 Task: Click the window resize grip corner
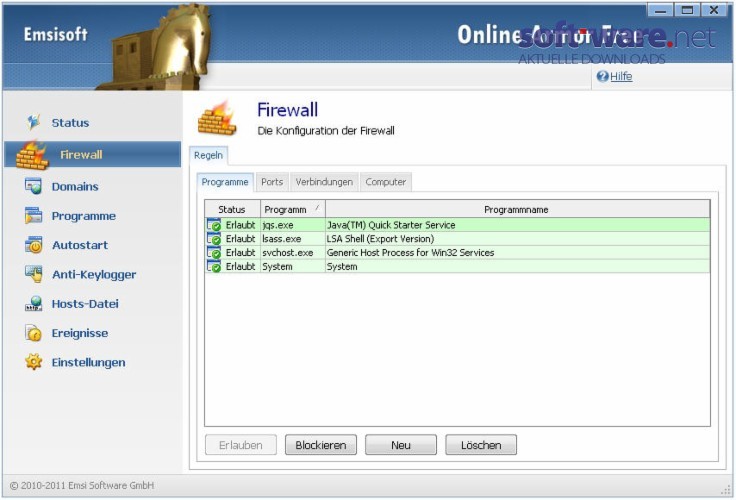pyautogui.click(x=725, y=490)
